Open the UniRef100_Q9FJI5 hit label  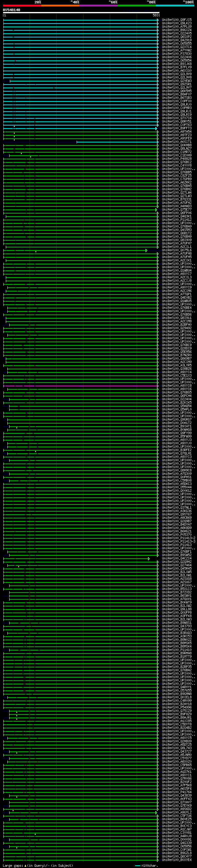[x=177, y=20]
